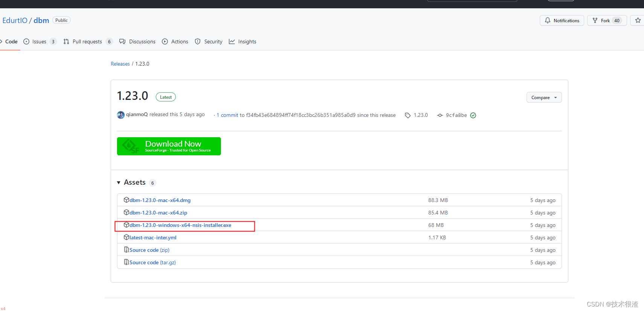The height and width of the screenshot is (311, 644).
Task: Click the 1.23.0 tag link
Action: [x=421, y=115]
